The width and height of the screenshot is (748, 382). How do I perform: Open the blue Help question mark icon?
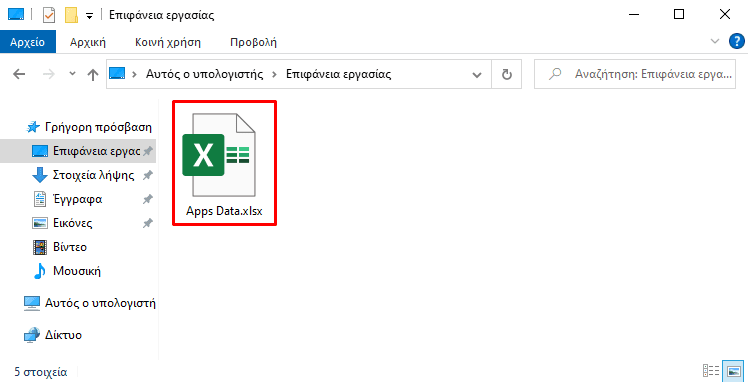[737, 41]
